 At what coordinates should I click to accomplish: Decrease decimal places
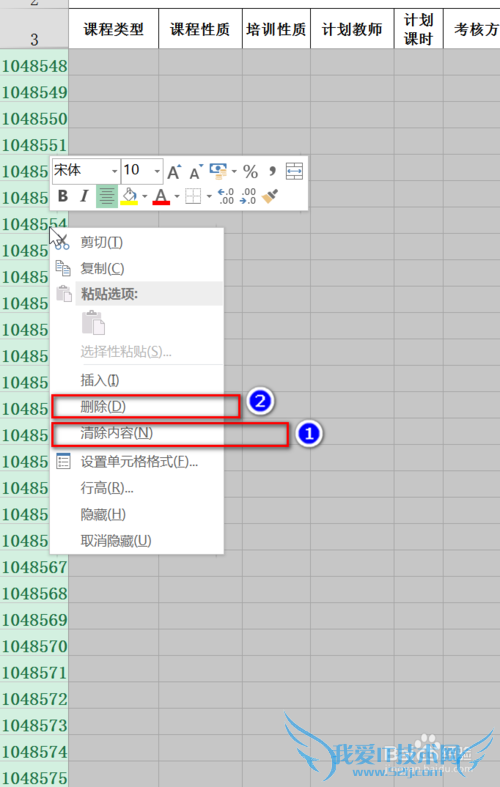click(248, 196)
